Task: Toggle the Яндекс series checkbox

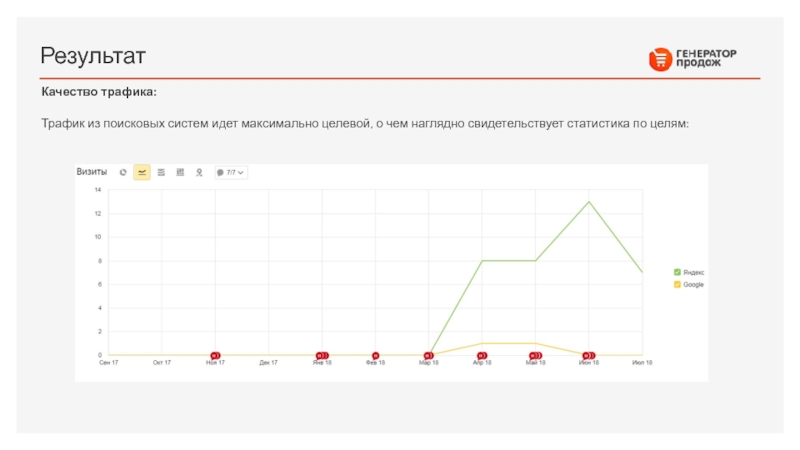Action: (677, 272)
